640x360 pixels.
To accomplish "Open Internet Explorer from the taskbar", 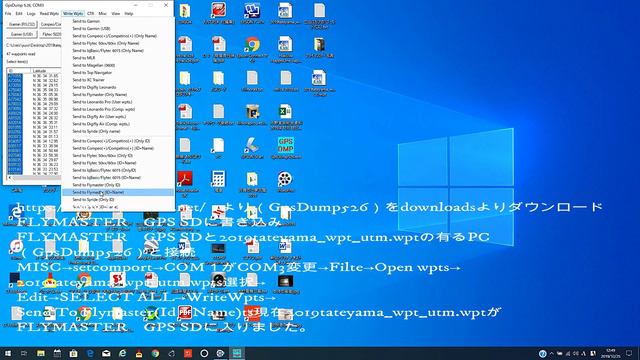I will click(122, 353).
